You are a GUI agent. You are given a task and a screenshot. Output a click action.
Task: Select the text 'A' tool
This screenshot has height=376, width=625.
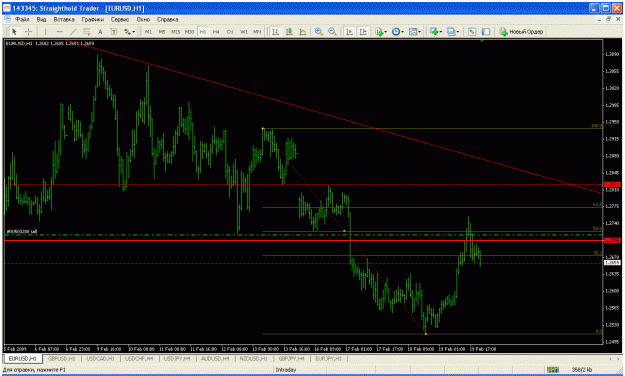[100, 32]
